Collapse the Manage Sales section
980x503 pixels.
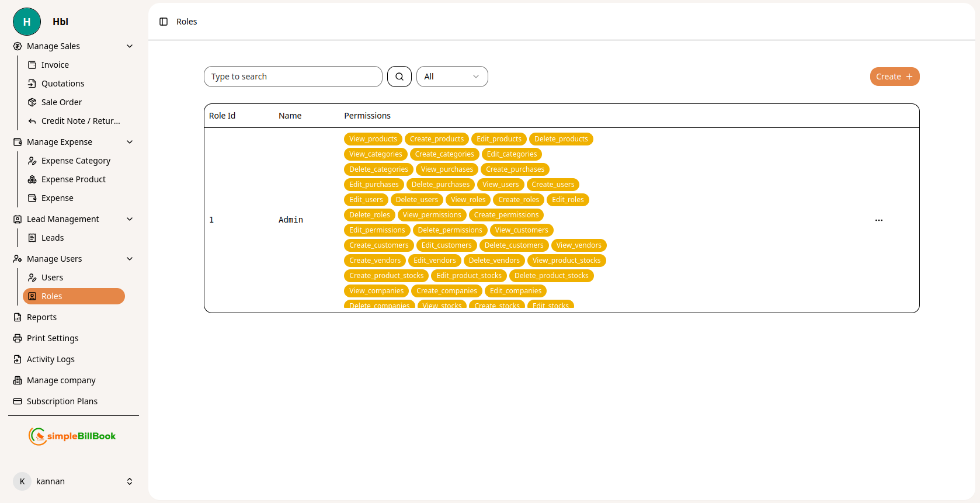[130, 46]
